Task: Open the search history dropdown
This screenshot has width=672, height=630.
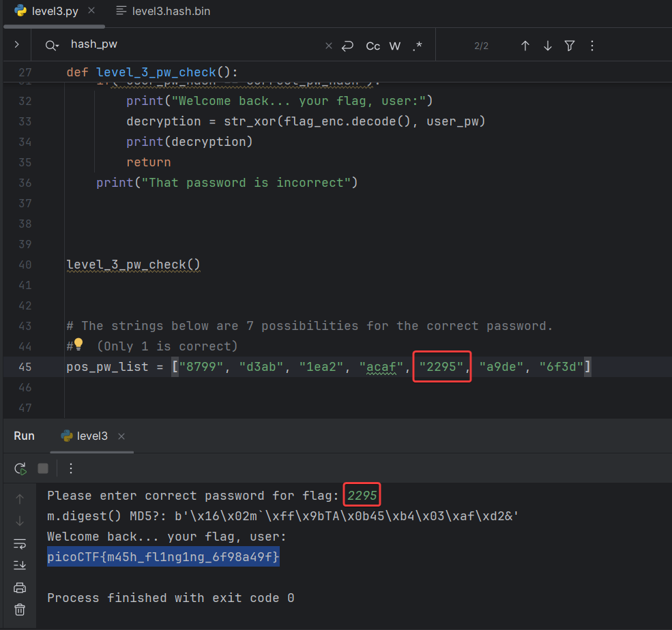Action: click(52, 46)
